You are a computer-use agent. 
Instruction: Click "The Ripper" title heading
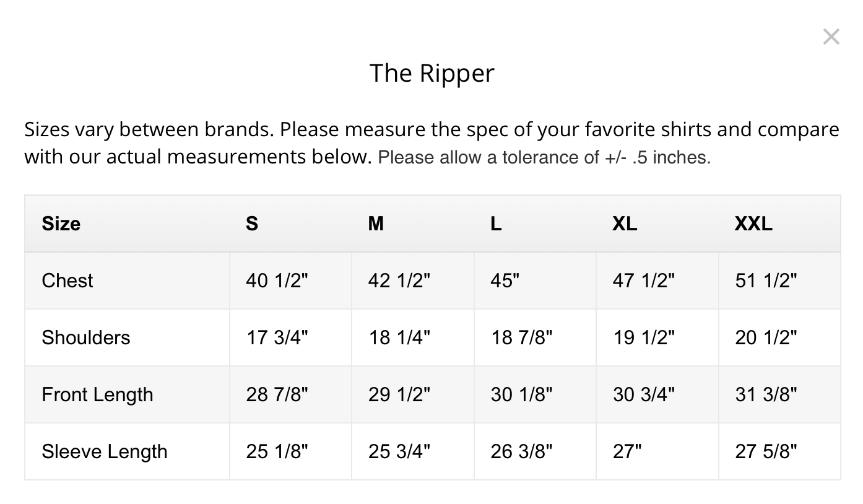pos(432,73)
